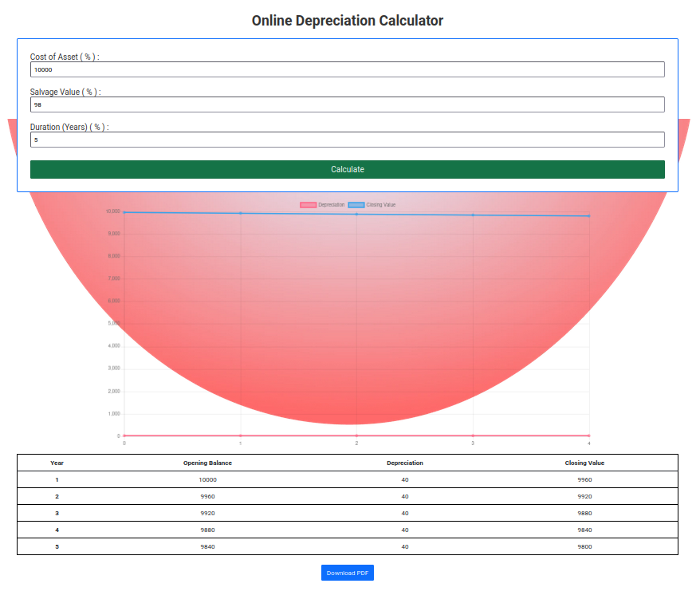Image resolution: width=700 pixels, height=599 pixels.
Task: Select the year 3 row in table
Action: [348, 513]
